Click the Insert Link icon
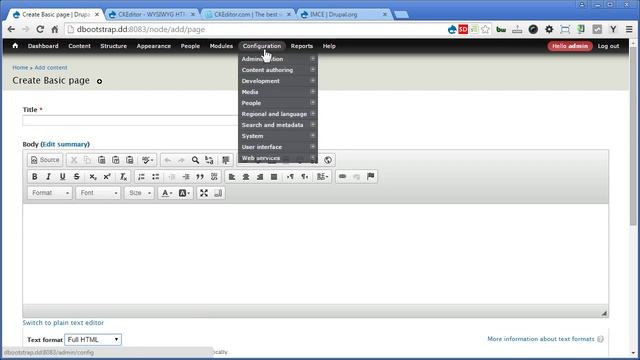Image resolution: width=640 pixels, height=360 pixels. 342,177
